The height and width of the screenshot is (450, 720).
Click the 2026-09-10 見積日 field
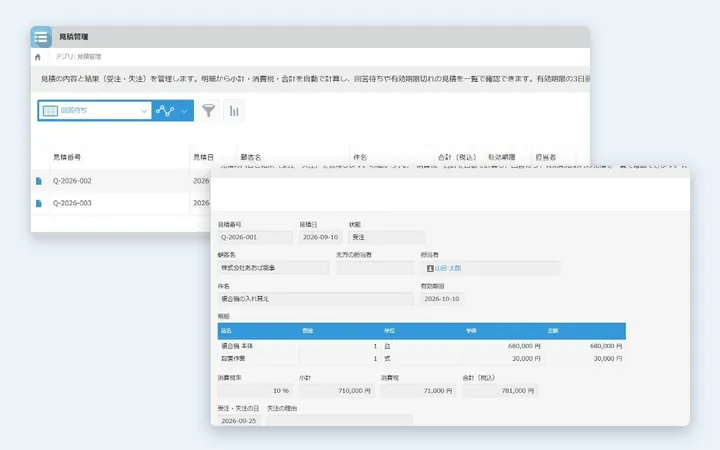click(x=321, y=237)
